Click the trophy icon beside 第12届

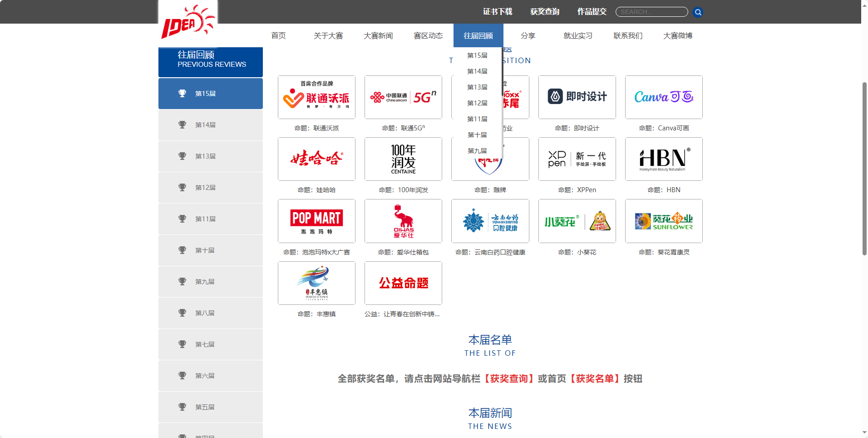(x=182, y=188)
